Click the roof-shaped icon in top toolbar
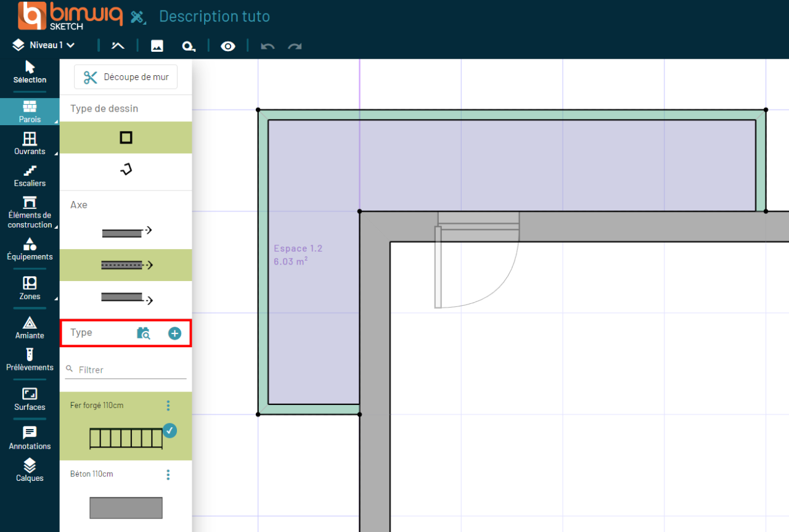This screenshot has width=789, height=532. [x=118, y=46]
